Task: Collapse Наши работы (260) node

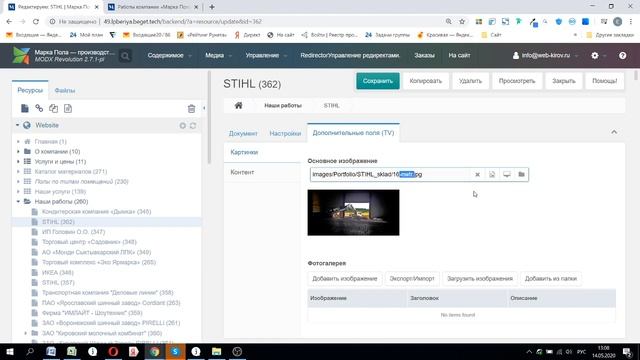Action: [18, 202]
